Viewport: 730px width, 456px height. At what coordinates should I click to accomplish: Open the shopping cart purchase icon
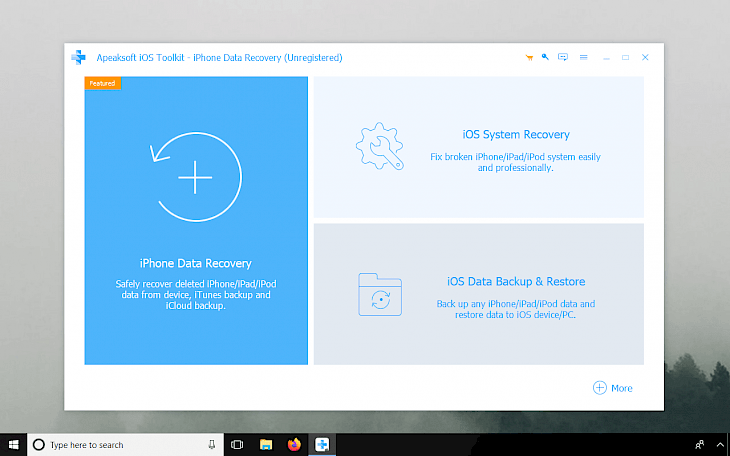pos(529,57)
